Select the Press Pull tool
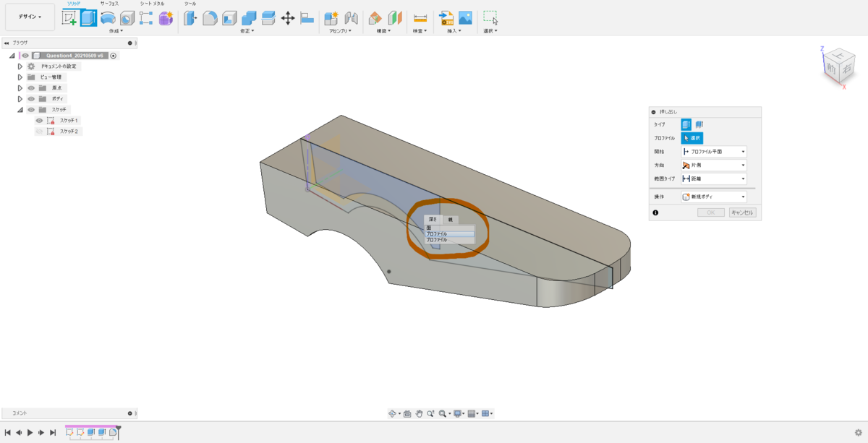Image resolution: width=868 pixels, height=443 pixels. [190, 18]
